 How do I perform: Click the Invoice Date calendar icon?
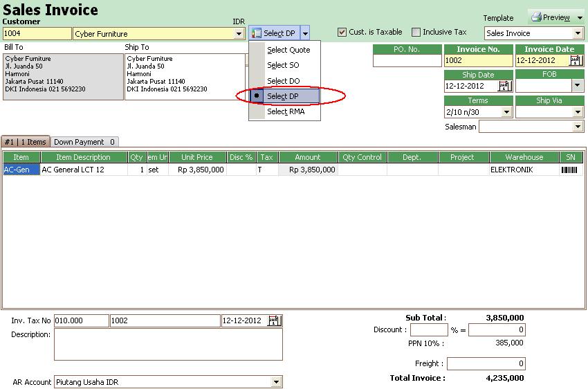[576, 60]
